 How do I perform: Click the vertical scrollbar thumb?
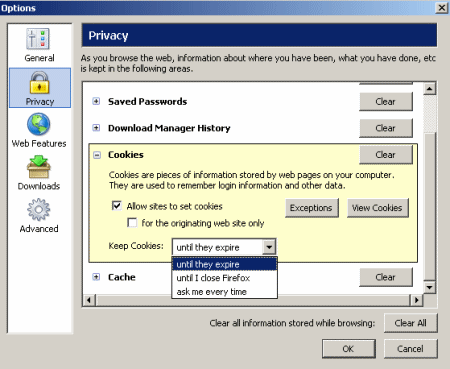pos(430,207)
